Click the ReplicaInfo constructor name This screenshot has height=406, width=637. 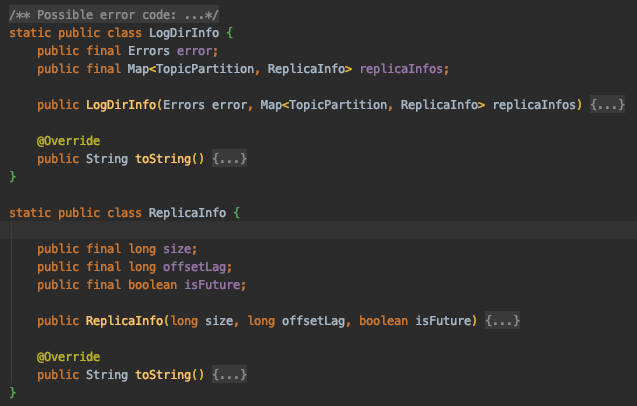click(124, 321)
